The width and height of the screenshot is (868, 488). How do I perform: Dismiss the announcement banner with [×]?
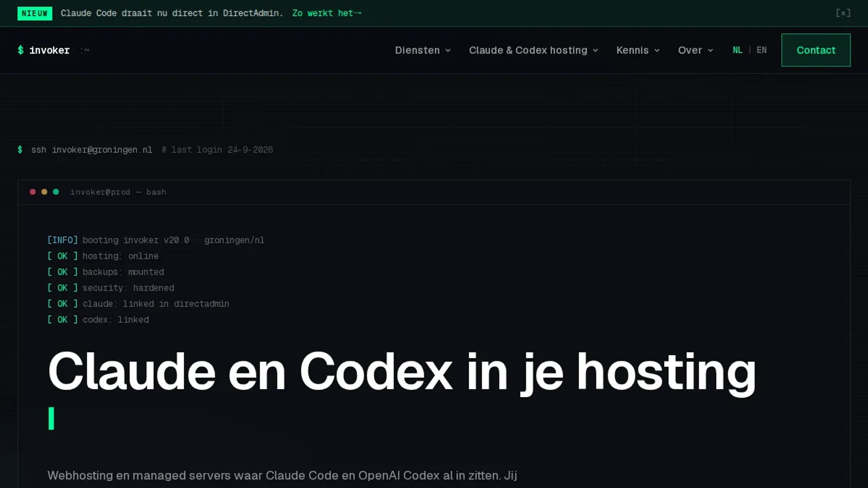(843, 13)
